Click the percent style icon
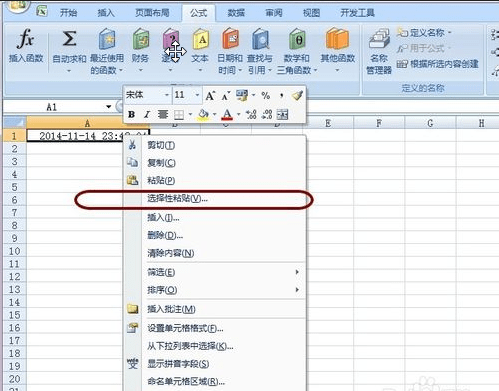Viewport: 499px width, 391px height. point(266,96)
